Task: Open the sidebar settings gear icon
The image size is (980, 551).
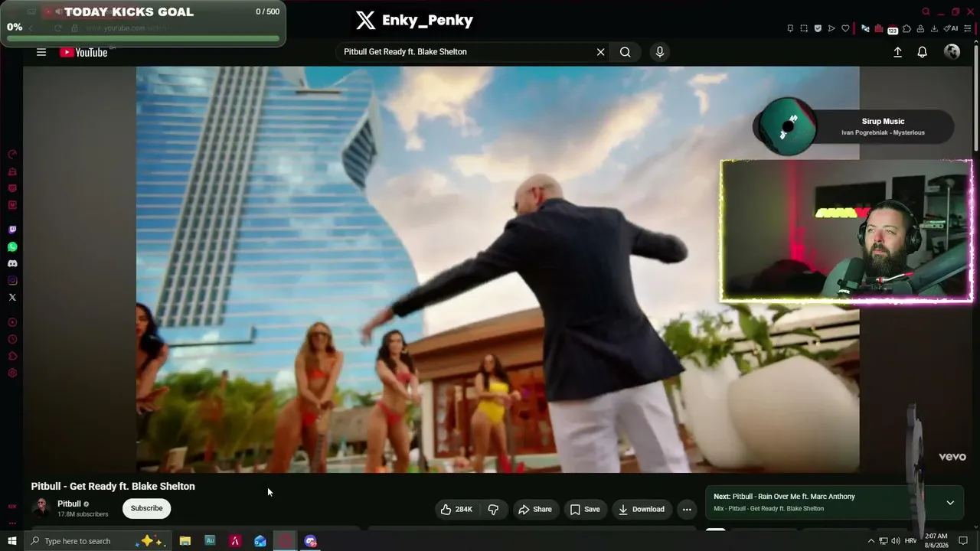Action: pos(12,373)
